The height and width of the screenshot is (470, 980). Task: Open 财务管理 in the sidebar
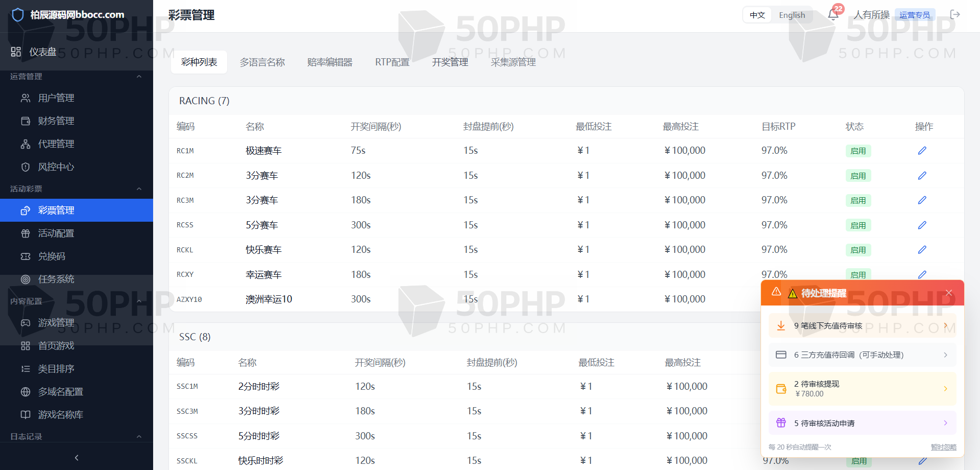(77, 121)
